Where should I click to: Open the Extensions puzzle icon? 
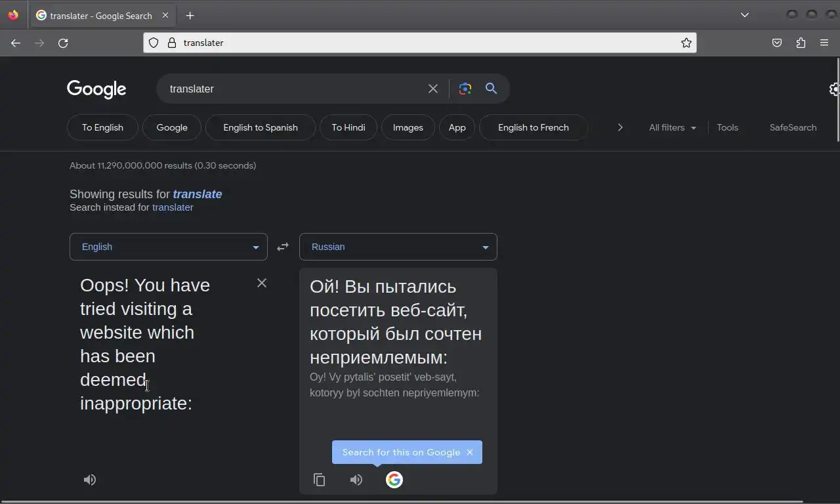coord(801,43)
